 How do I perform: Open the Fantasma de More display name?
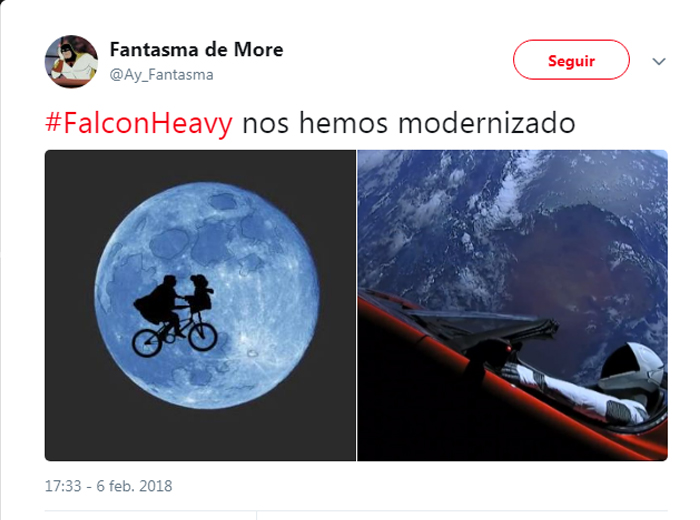(x=196, y=50)
